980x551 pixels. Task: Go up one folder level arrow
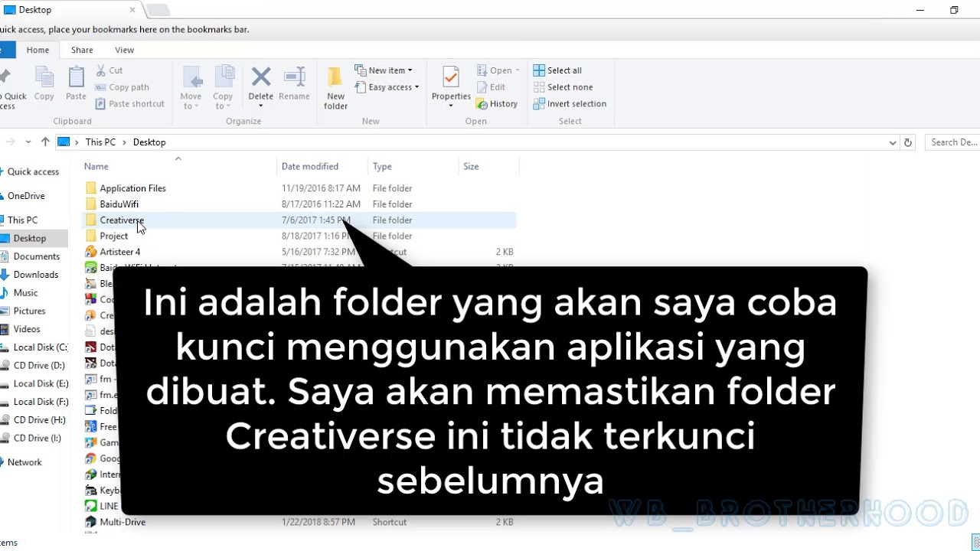[45, 142]
